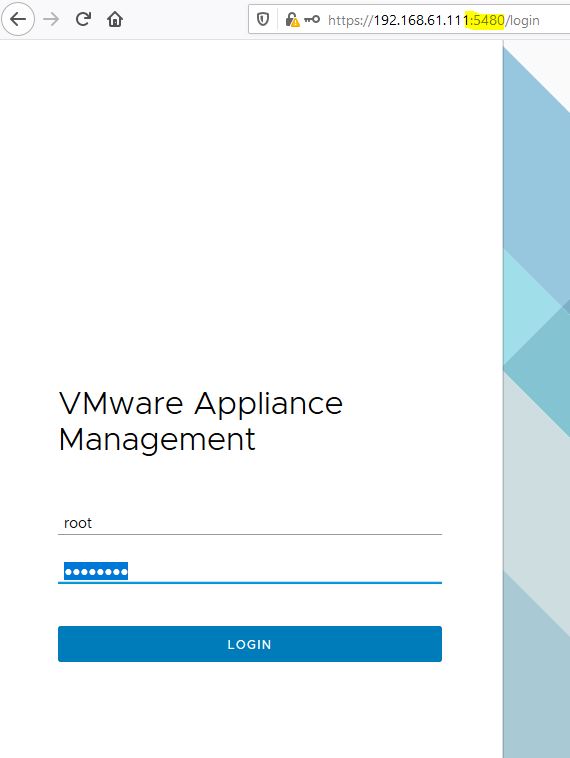Open the browser home page icon
Image resolution: width=570 pixels, height=758 pixels.
pos(115,20)
